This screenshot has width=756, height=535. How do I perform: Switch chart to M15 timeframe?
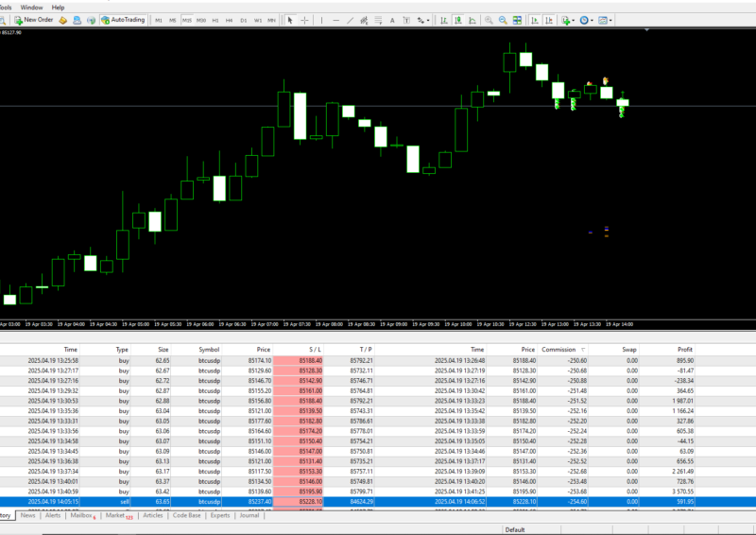coord(187,19)
